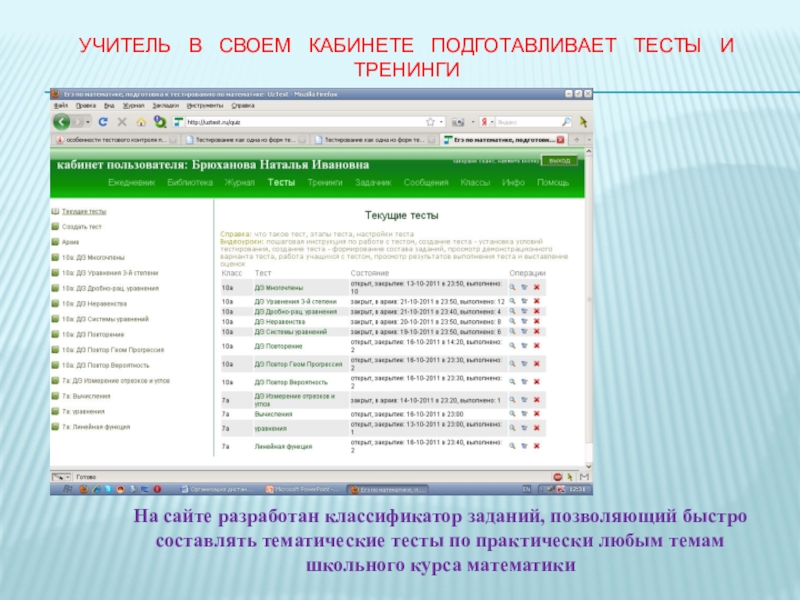Open Текущие тесты in the sidebar

click(x=84, y=211)
